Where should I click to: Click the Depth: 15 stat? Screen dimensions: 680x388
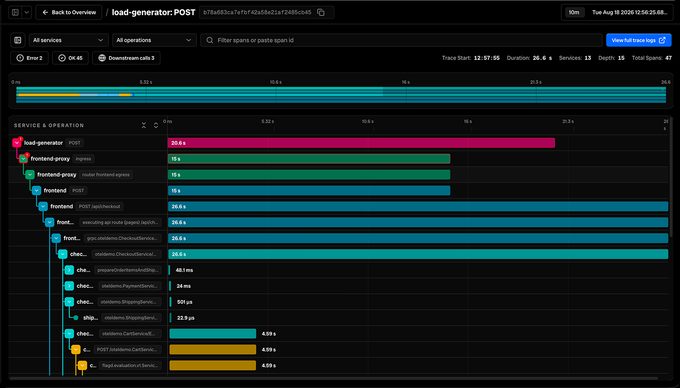point(611,58)
